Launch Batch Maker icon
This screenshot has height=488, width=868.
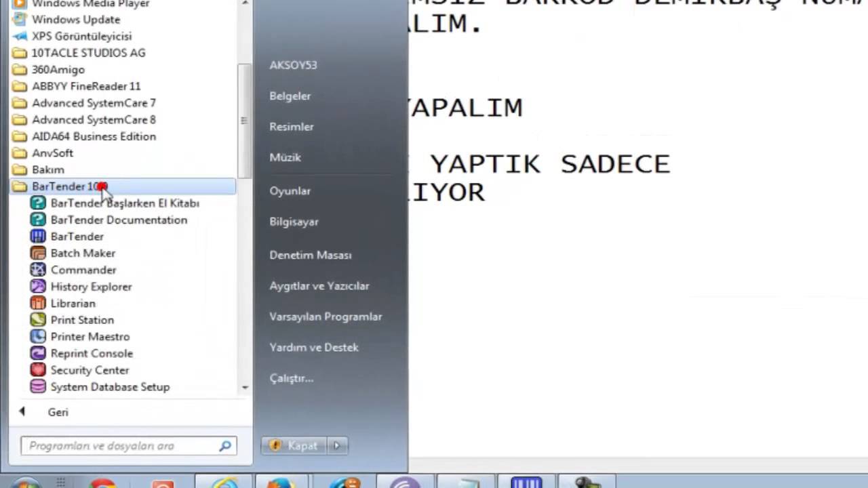tap(39, 253)
